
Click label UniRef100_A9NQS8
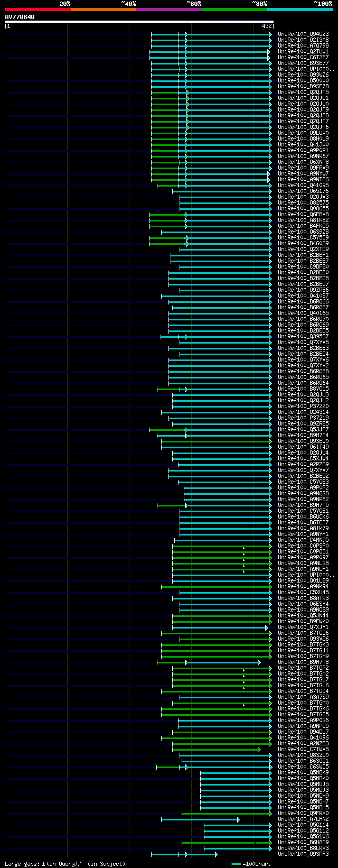[x=303, y=494]
